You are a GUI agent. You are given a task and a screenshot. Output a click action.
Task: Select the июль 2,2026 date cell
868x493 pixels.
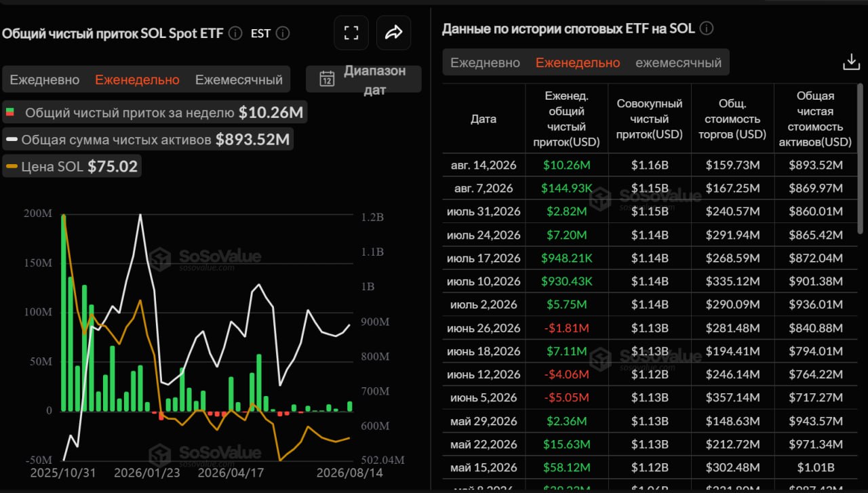point(484,304)
